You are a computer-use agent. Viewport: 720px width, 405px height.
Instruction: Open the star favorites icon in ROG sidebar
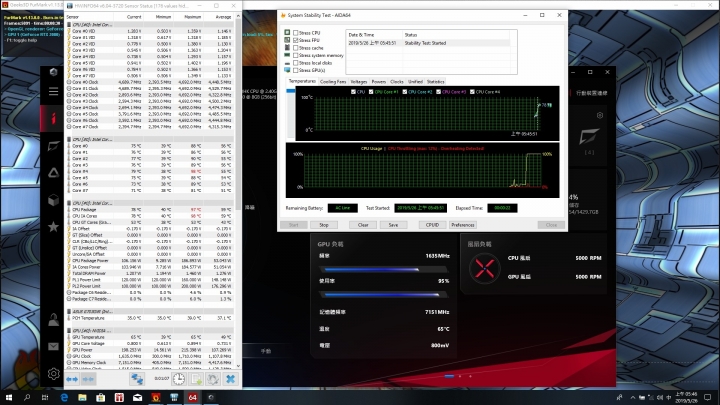[53, 226]
